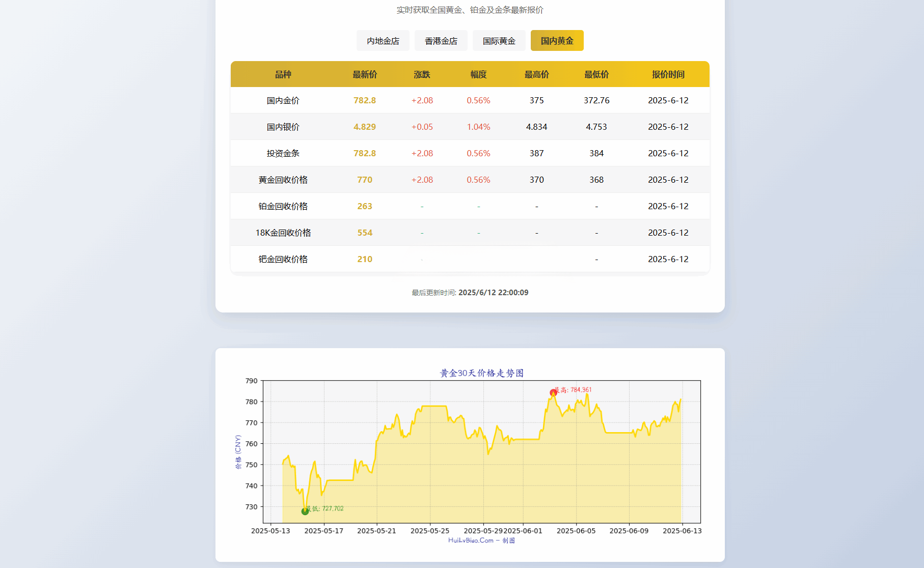Select the 国内银价 row in the table
Image resolution: width=924 pixels, height=568 pixels.
pyautogui.click(x=282, y=127)
